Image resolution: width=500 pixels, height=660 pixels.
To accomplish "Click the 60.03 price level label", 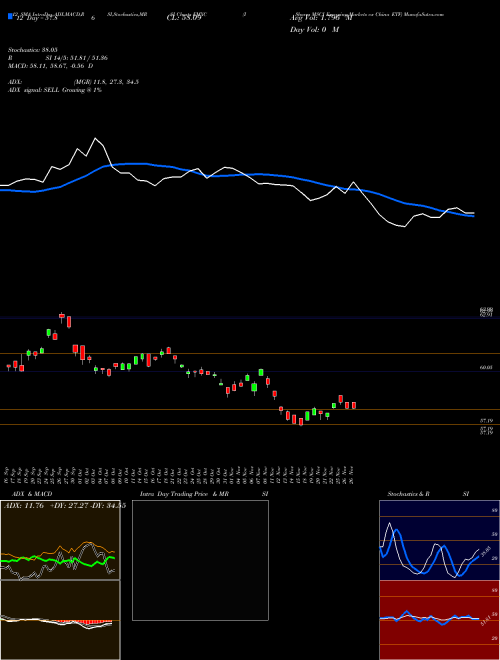I will coord(486,367).
